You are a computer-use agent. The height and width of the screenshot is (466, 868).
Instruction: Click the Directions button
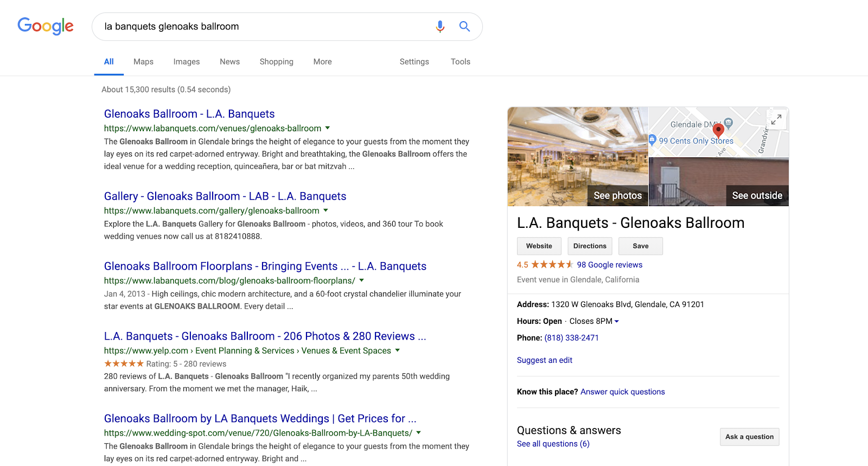pyautogui.click(x=590, y=246)
